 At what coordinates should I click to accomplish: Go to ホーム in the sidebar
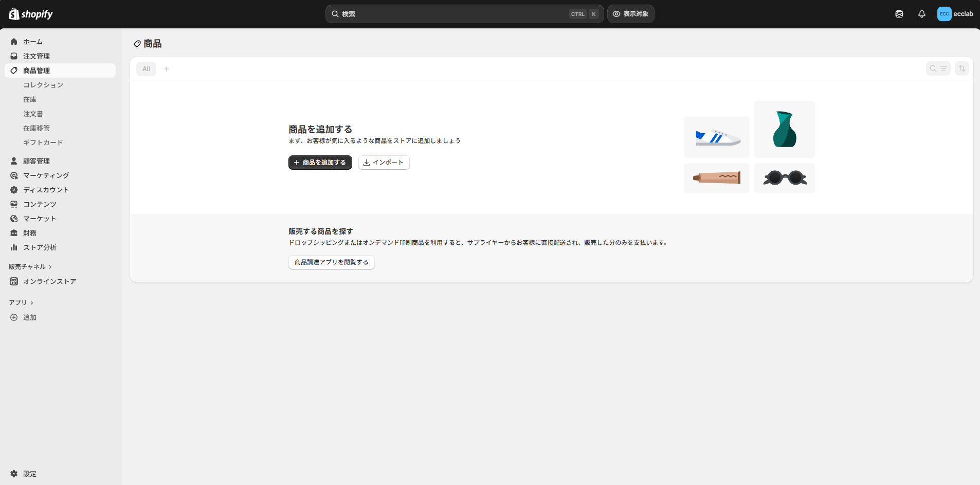point(33,42)
